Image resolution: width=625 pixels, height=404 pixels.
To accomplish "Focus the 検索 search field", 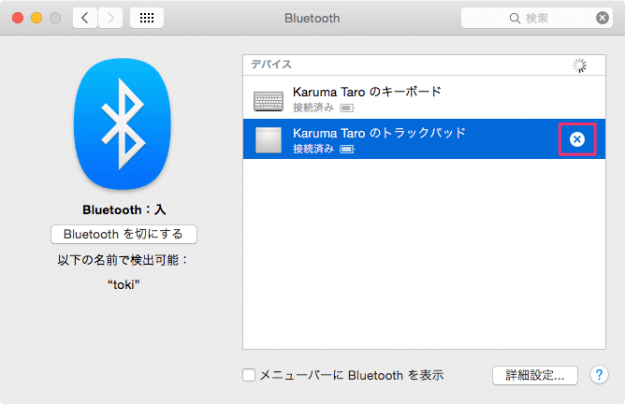I will pyautogui.click(x=550, y=18).
